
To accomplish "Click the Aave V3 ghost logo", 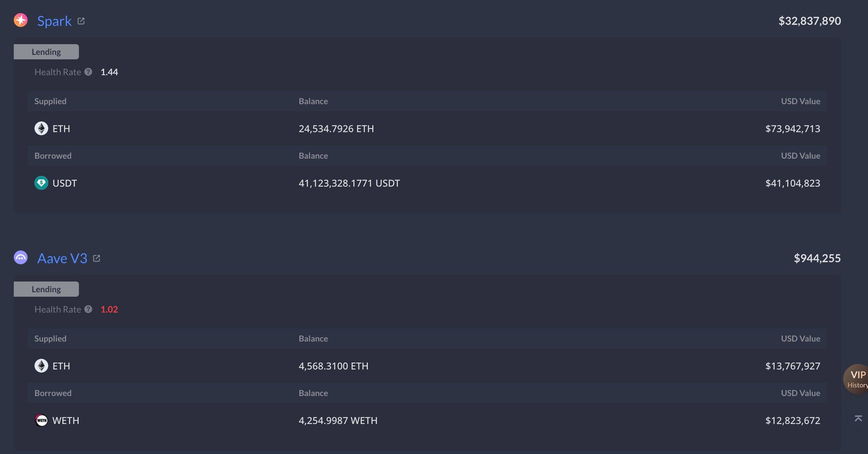I will (x=21, y=258).
